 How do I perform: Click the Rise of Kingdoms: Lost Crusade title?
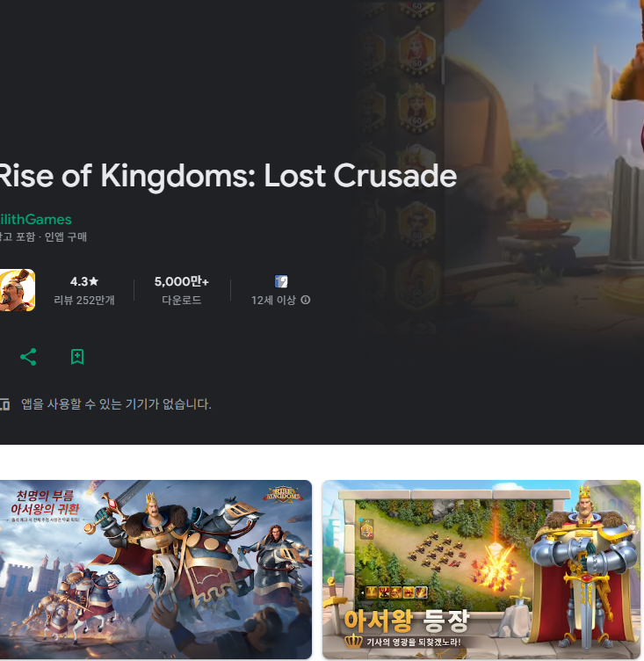tap(228, 176)
